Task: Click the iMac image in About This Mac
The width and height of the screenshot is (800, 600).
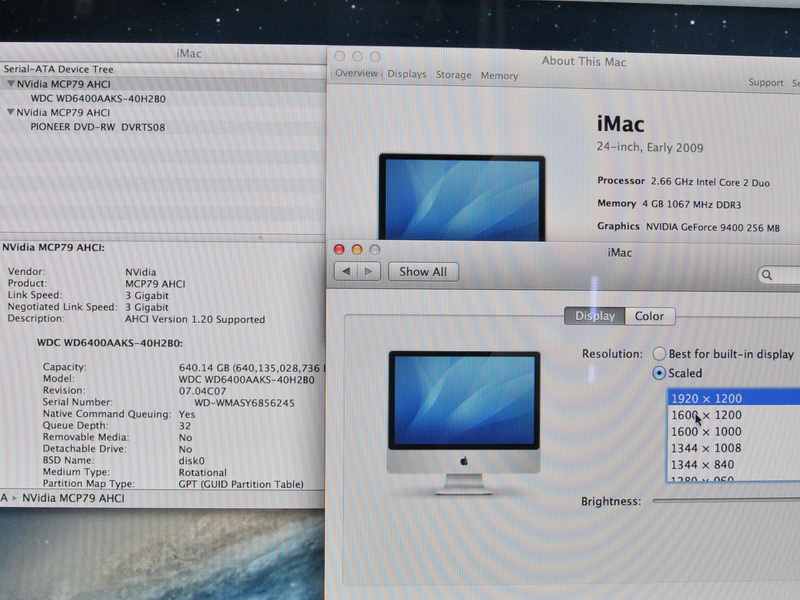Action: pos(462,197)
